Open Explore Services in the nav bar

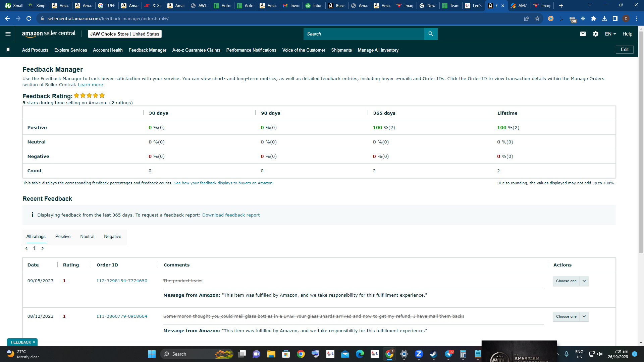tap(71, 50)
